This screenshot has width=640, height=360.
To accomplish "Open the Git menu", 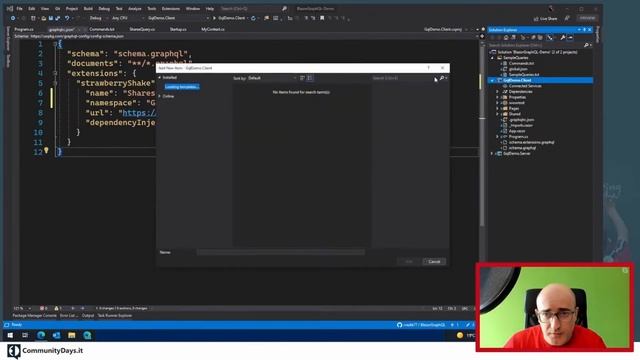I will tap(58, 9).
